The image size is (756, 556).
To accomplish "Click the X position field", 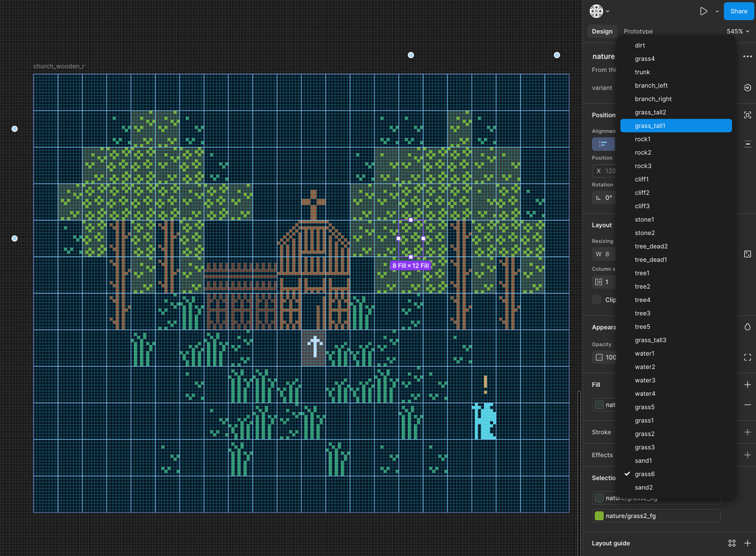I will (604, 171).
